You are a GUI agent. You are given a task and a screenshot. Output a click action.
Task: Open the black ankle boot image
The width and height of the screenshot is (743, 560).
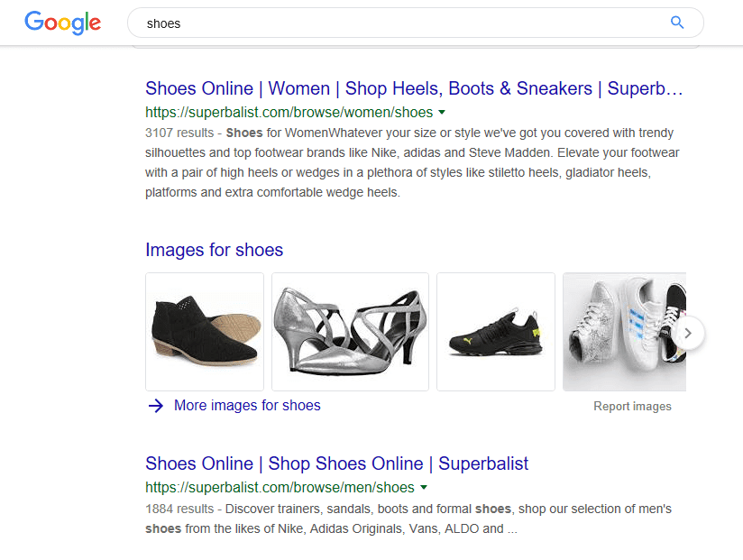point(205,332)
